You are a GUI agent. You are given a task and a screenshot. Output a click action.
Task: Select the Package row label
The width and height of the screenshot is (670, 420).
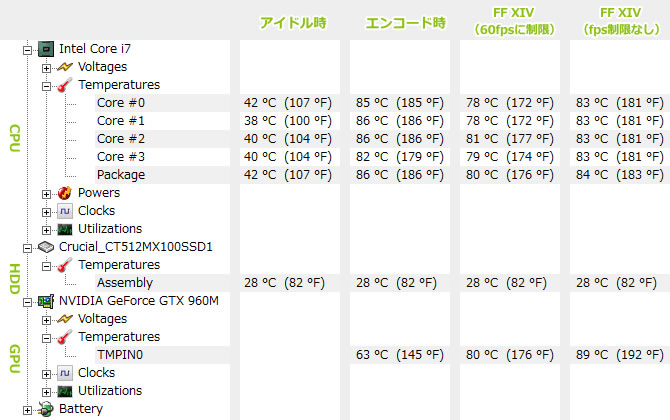point(121,175)
